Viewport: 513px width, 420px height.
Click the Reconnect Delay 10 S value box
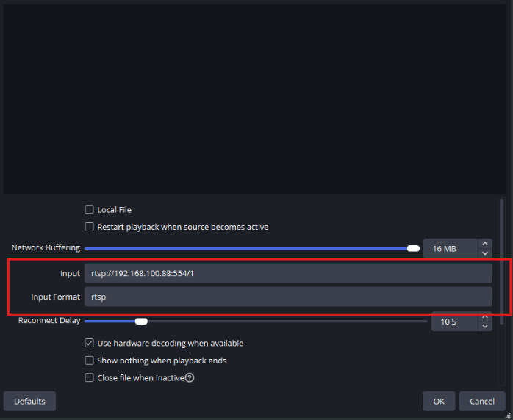(x=453, y=322)
